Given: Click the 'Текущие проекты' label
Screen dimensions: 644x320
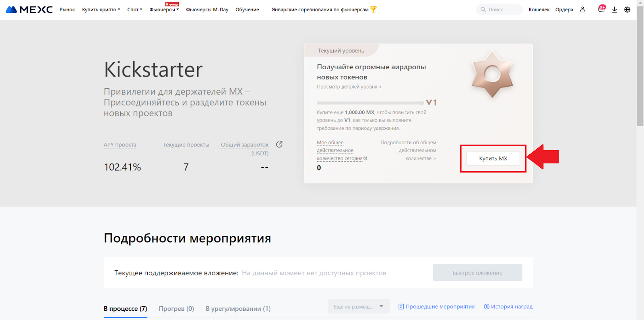Looking at the screenshot, I should coord(186,145).
